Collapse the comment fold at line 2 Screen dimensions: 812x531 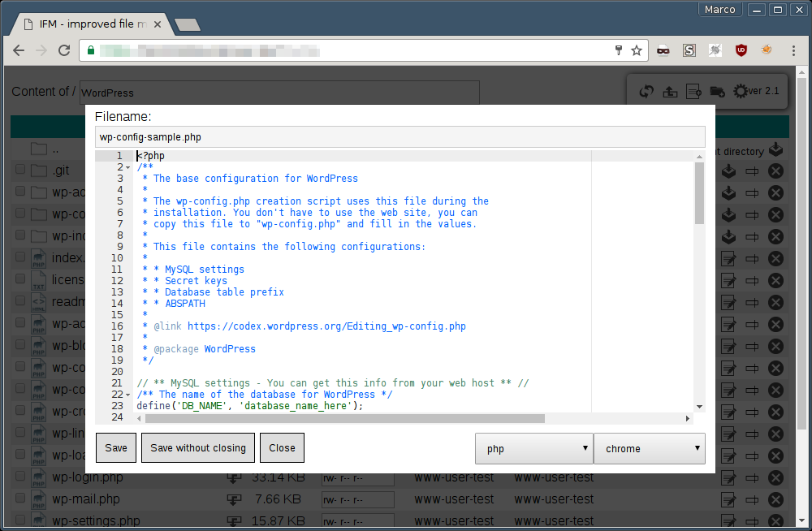pyautogui.click(x=128, y=167)
